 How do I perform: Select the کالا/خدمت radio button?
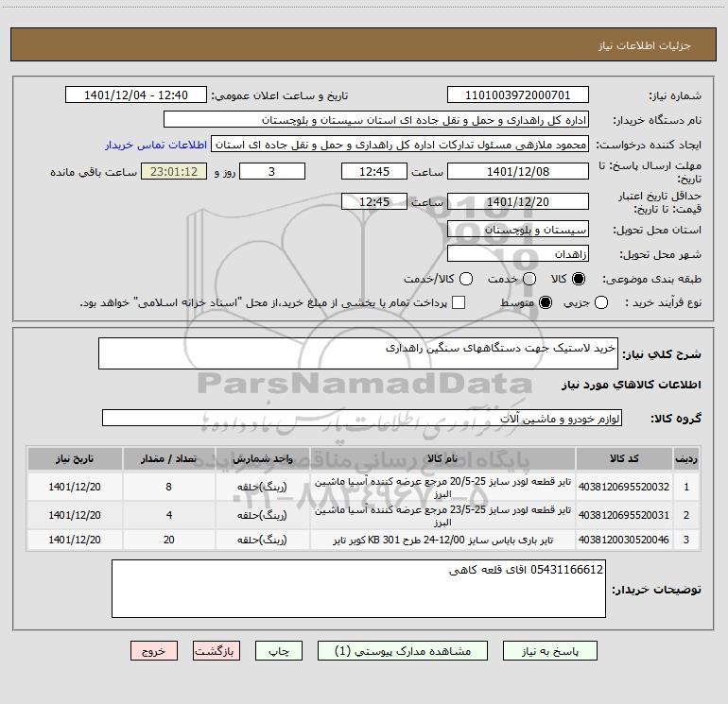(x=466, y=279)
